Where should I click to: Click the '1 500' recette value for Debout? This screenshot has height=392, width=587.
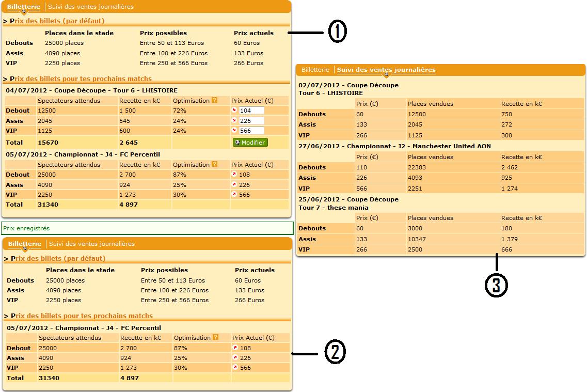pos(128,111)
